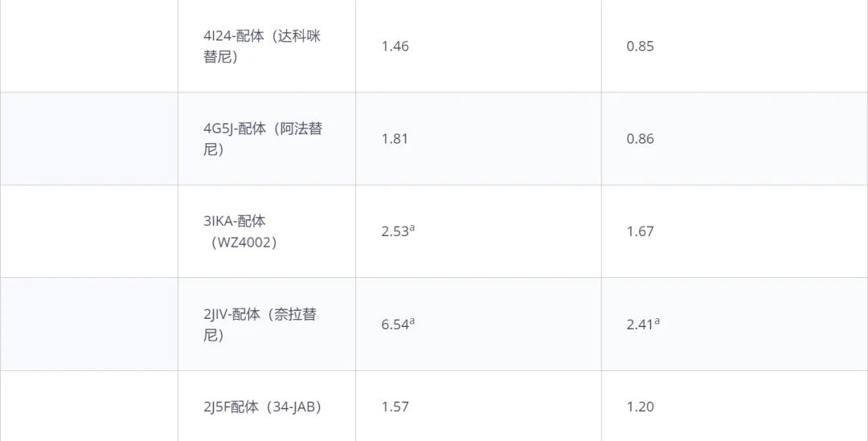Click empty first-column cell beside 奈拉替尼 row
The width and height of the screenshot is (868, 441).
pyautogui.click(x=88, y=325)
